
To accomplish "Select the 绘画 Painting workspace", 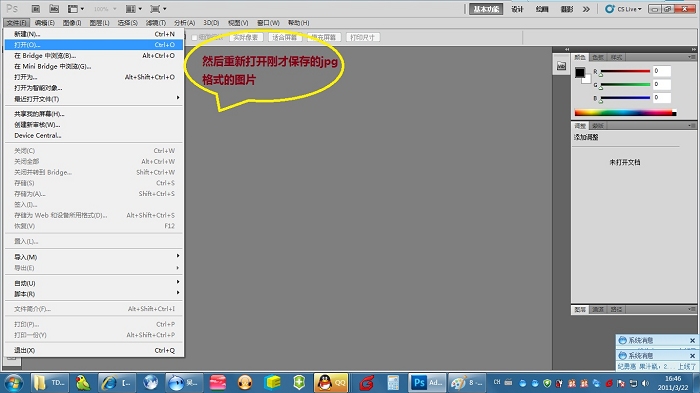I will coord(542,9).
